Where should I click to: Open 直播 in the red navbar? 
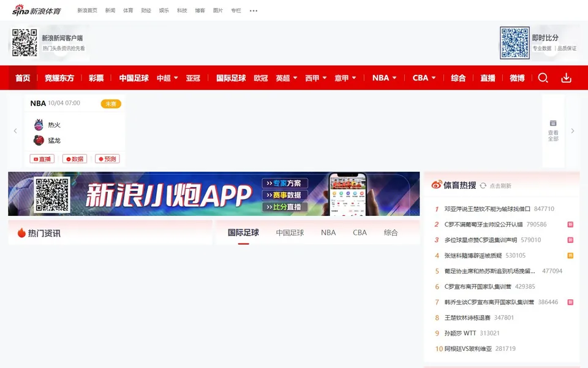[488, 78]
